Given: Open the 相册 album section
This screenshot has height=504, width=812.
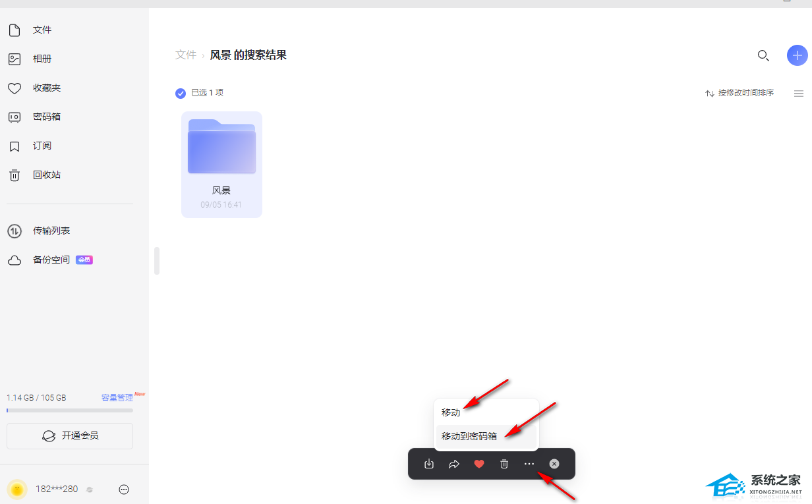Looking at the screenshot, I should (42, 59).
